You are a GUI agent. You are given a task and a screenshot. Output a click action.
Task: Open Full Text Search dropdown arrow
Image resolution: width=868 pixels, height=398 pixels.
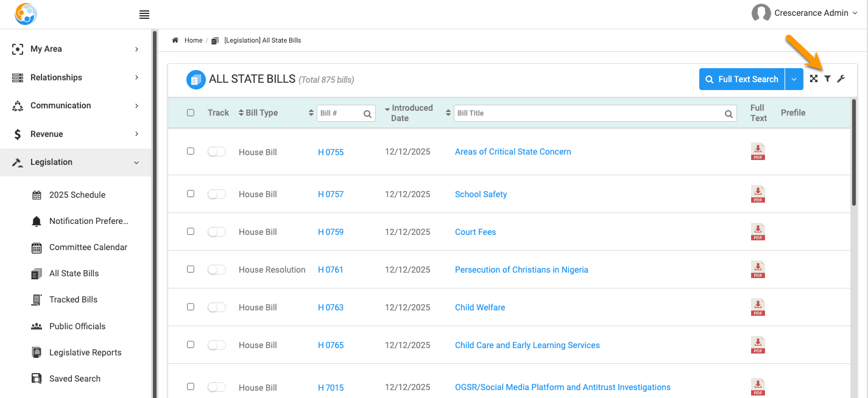(x=794, y=79)
